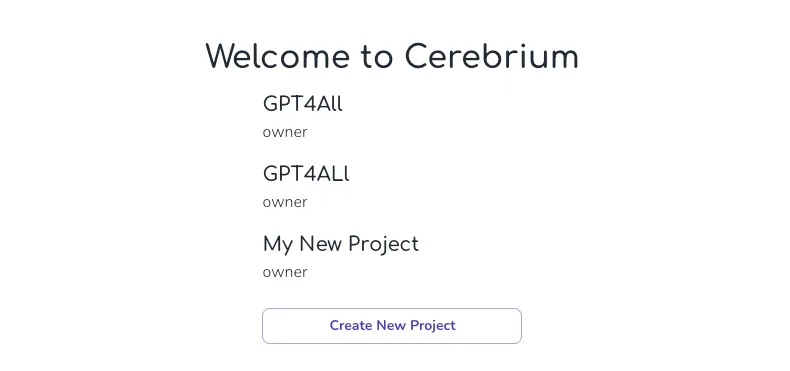The height and width of the screenshot is (371, 790).
Task: Click the word Create on the purple-outlined button
Action: pos(351,326)
